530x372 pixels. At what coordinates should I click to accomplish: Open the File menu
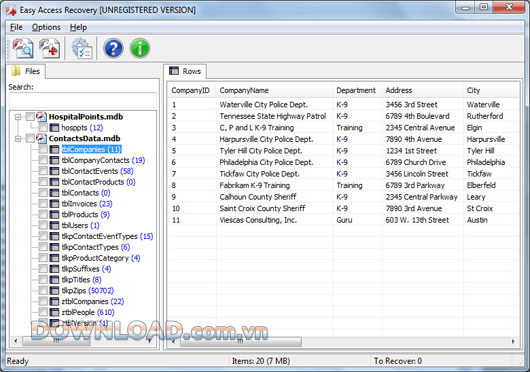coord(16,27)
